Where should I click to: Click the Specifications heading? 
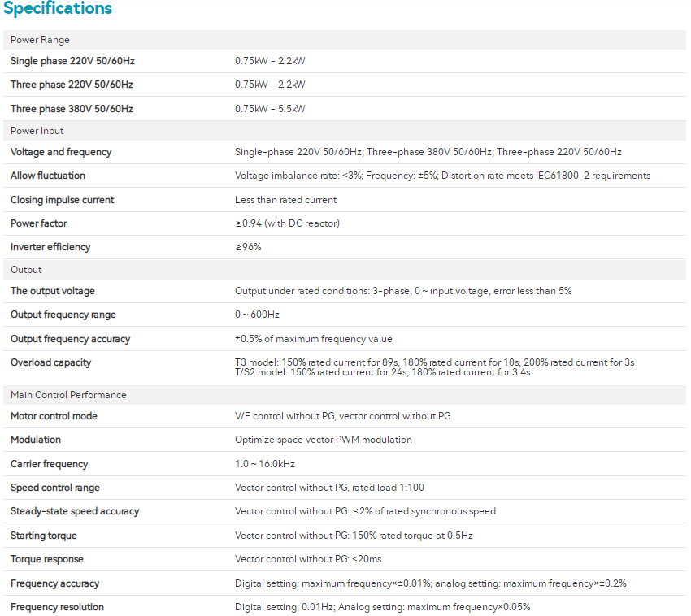58,10
